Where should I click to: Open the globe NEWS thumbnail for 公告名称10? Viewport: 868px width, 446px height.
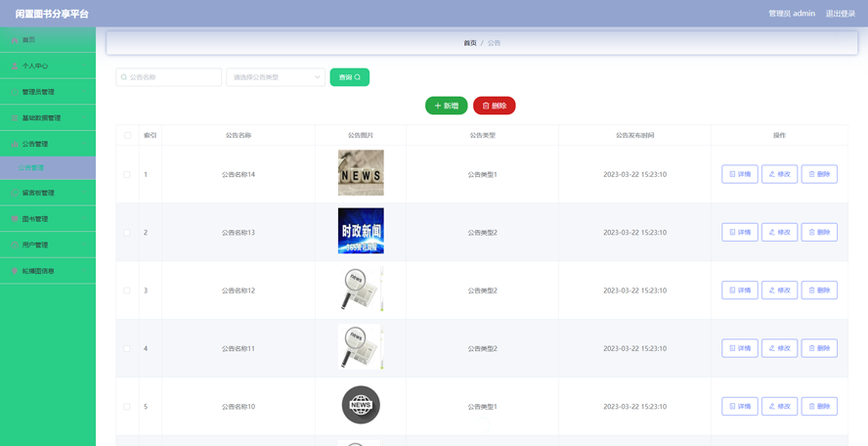pyautogui.click(x=361, y=405)
